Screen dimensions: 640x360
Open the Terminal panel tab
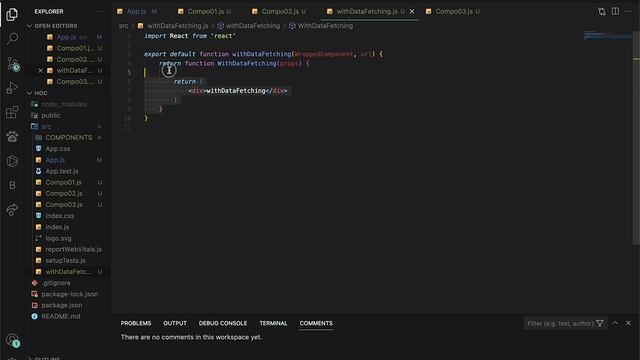(x=273, y=323)
